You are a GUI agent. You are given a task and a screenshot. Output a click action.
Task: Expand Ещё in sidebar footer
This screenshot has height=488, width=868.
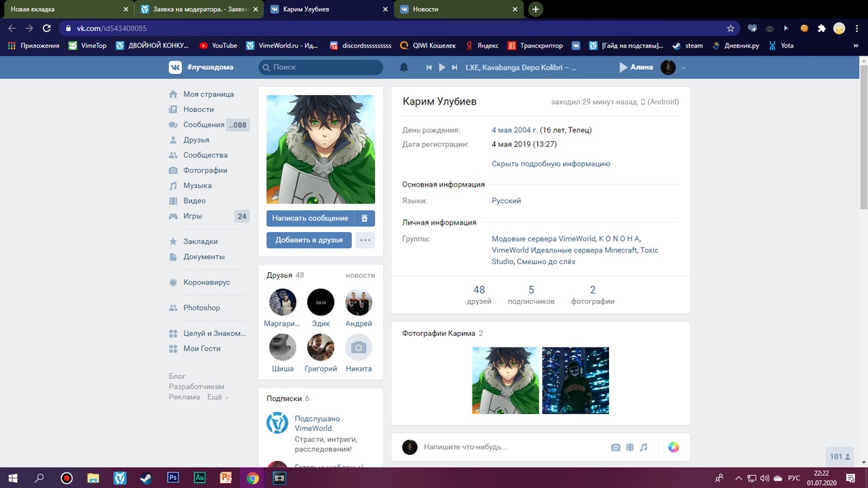point(218,397)
